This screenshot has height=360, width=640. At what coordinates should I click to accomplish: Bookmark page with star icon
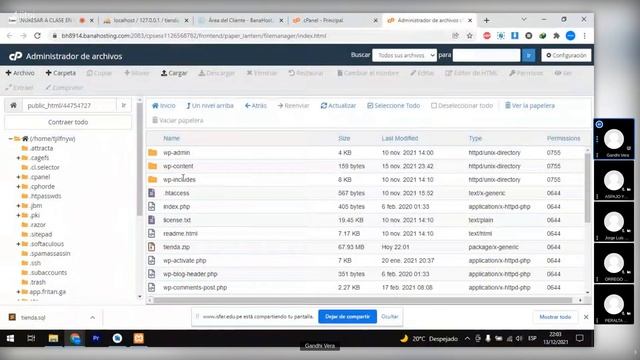click(469, 36)
